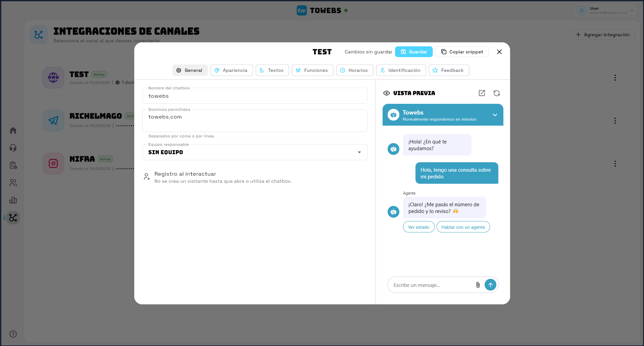Open three-dot menu for TEST integration
644x346 pixels.
pos(615,78)
